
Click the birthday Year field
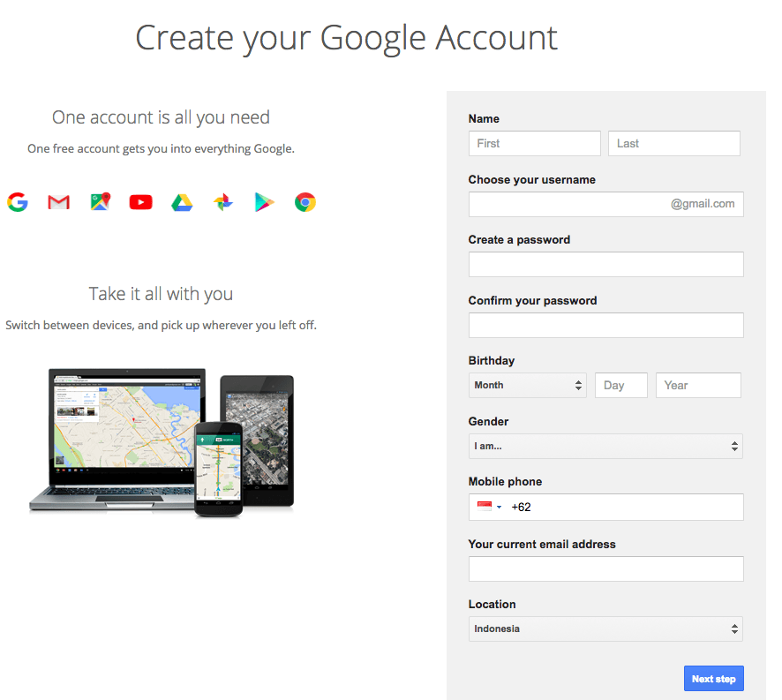(698, 385)
